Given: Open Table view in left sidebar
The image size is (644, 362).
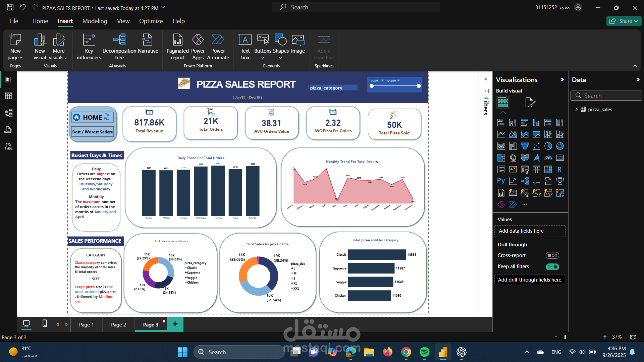Looking at the screenshot, I should coord(8,96).
